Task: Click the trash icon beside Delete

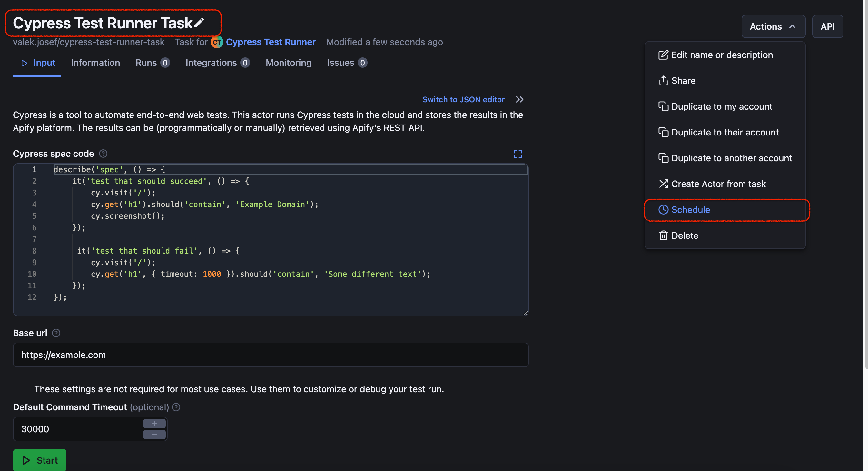Action: coord(664,235)
